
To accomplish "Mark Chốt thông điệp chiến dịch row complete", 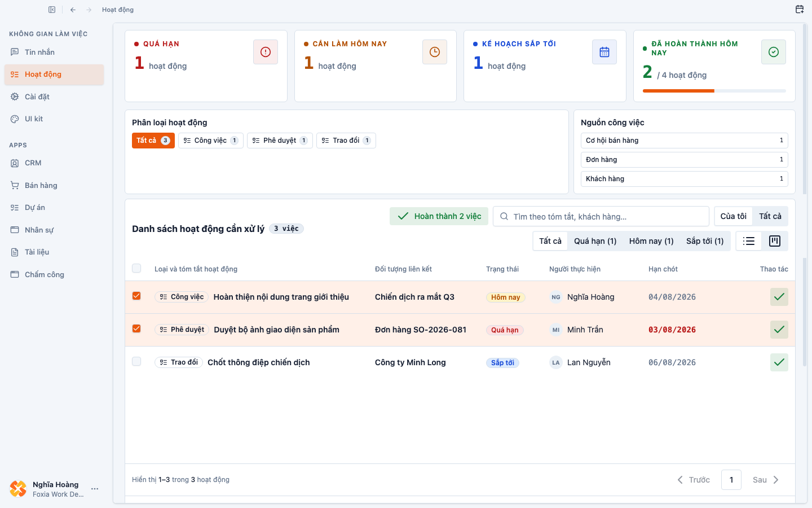I will pos(779,362).
